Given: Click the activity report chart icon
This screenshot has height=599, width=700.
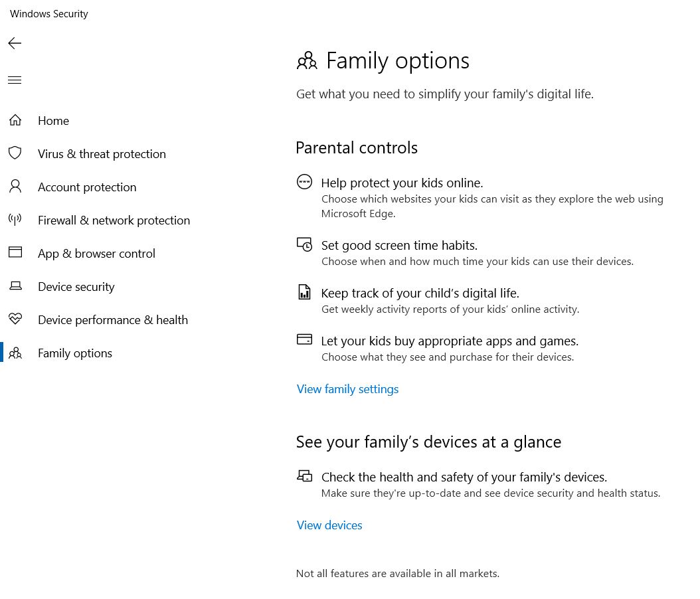Looking at the screenshot, I should coord(304,292).
